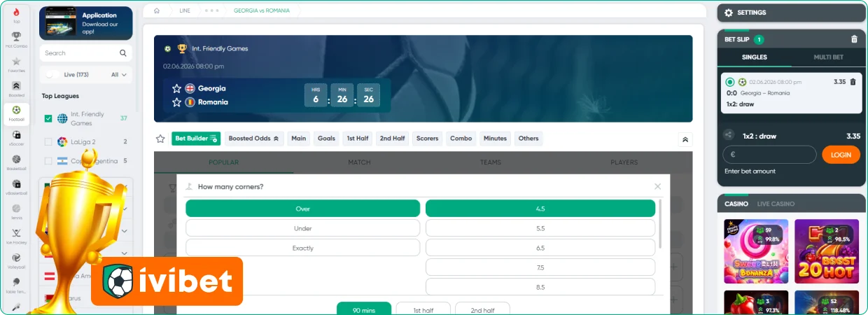Select the Basketball sport icon
The width and height of the screenshot is (868, 315).
point(16,159)
